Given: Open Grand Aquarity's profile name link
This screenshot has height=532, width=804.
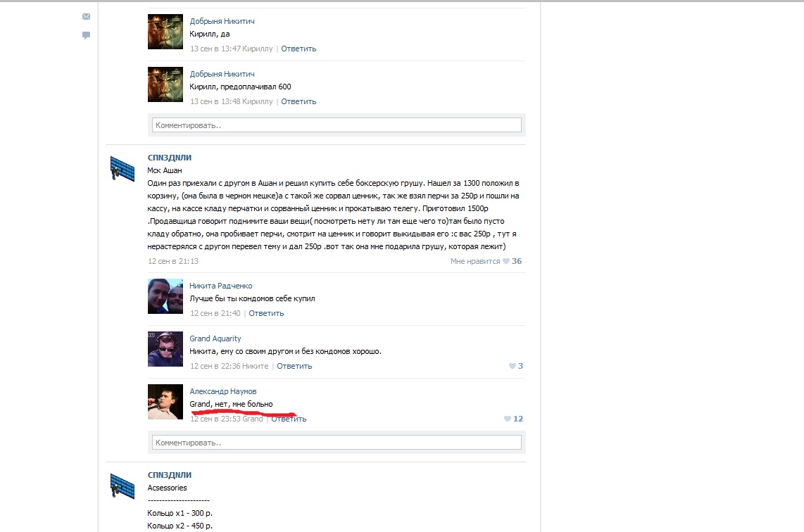Looking at the screenshot, I should [x=215, y=338].
